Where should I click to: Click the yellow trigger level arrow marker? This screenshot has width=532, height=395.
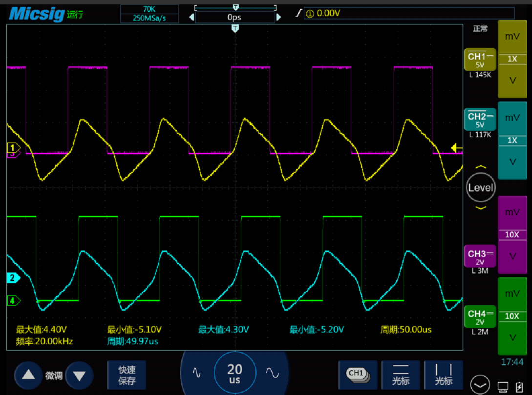click(x=457, y=148)
